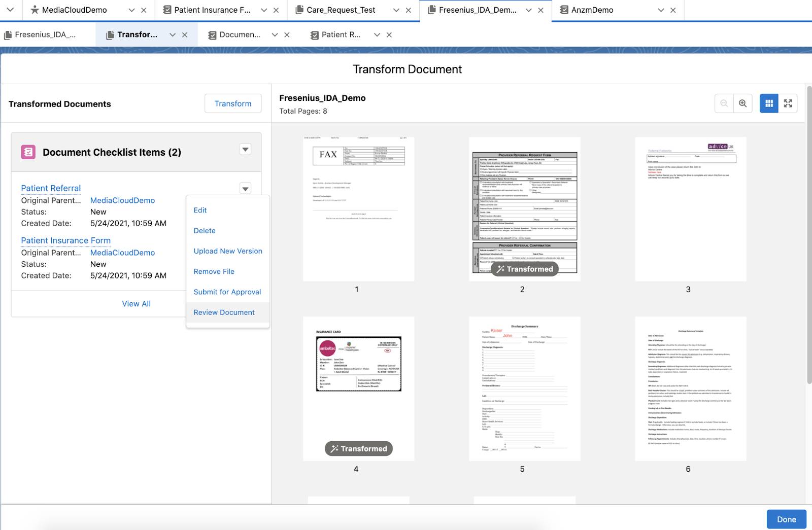
Task: Close the Patient R... subtab
Action: [389, 35]
